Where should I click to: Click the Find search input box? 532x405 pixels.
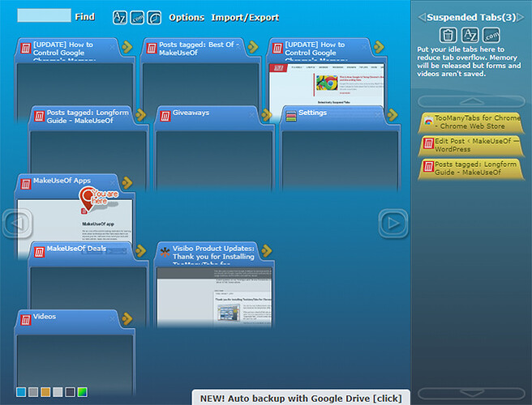click(x=44, y=15)
